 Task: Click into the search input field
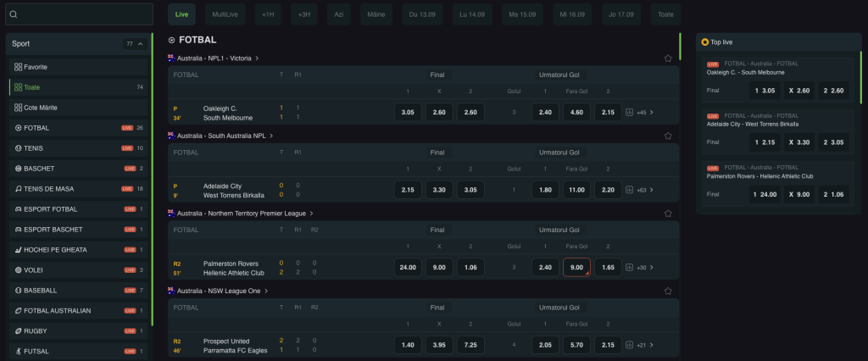click(79, 14)
